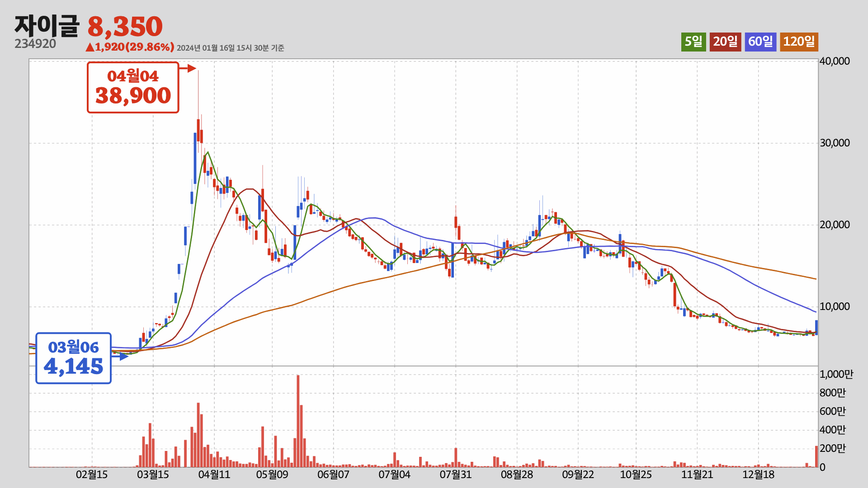Click the timestamp 2024년 01월 16일 15시 30분 기준

point(230,48)
